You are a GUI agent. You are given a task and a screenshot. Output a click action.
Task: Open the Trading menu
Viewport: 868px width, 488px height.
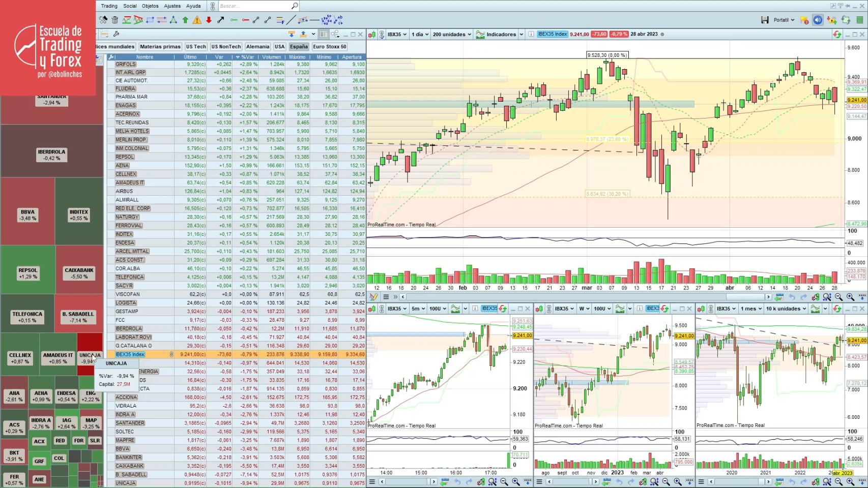109,6
